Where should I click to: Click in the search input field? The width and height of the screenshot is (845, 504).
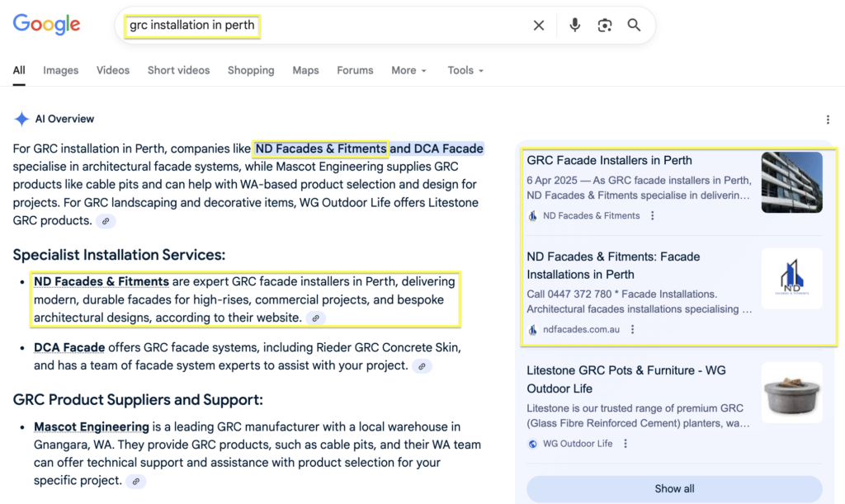[x=330, y=26]
